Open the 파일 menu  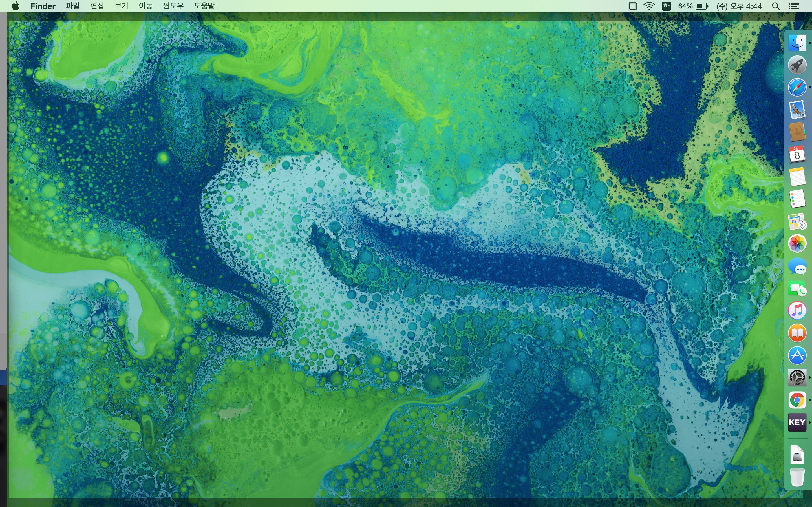[x=72, y=6]
